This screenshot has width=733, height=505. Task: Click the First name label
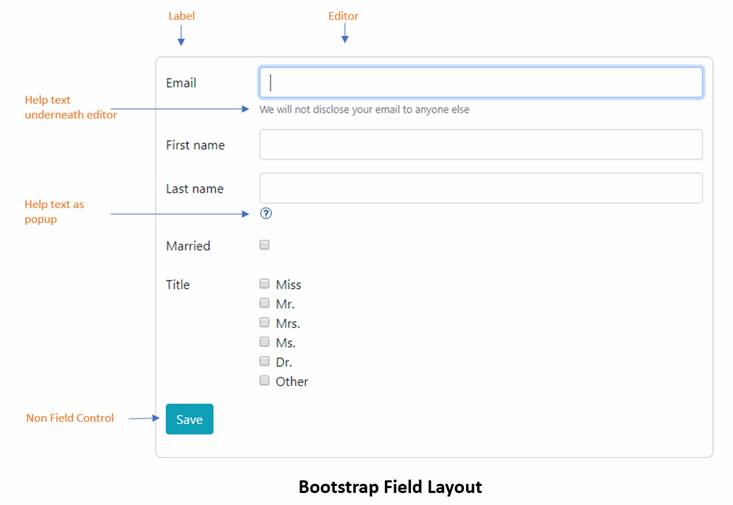tap(195, 145)
